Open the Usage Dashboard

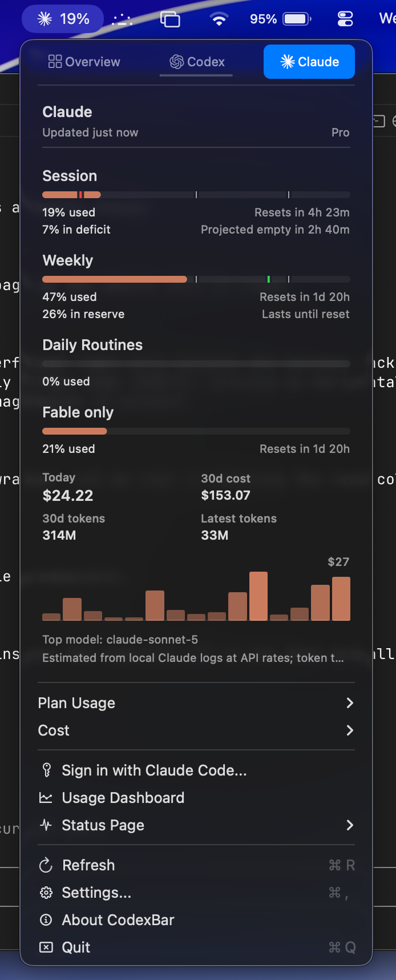tap(196, 798)
